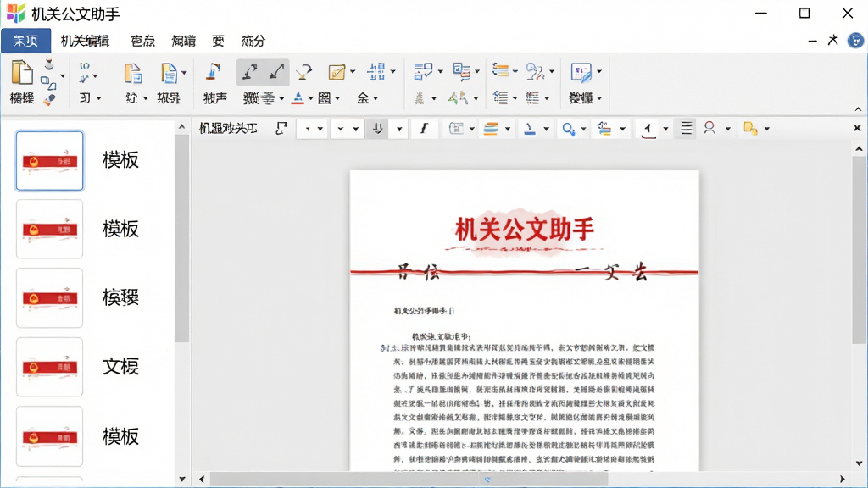This screenshot has height=488, width=868.
Task: Click the template panel vertical scrollbar thumb
Action: coord(181,238)
